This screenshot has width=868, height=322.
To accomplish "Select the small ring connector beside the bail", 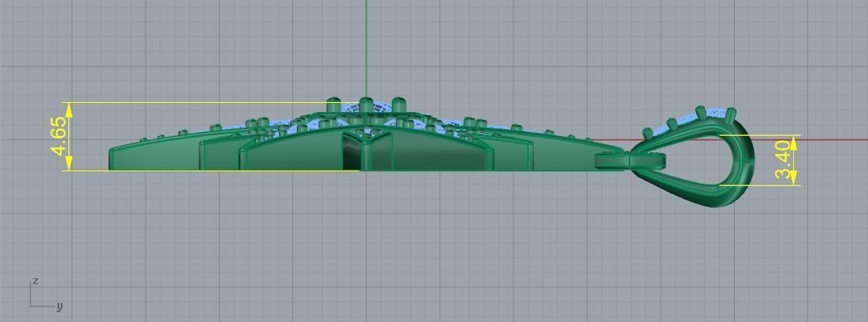I will (x=630, y=161).
